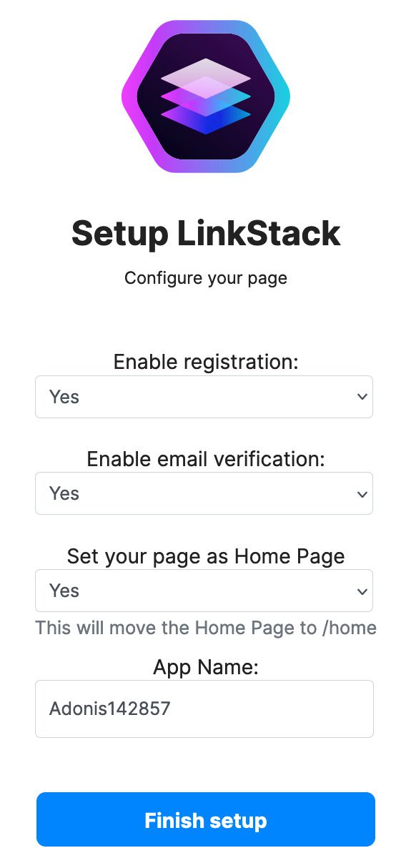This screenshot has width=416, height=868.
Task: Click the Yes value in email verification selector
Action: click(64, 493)
